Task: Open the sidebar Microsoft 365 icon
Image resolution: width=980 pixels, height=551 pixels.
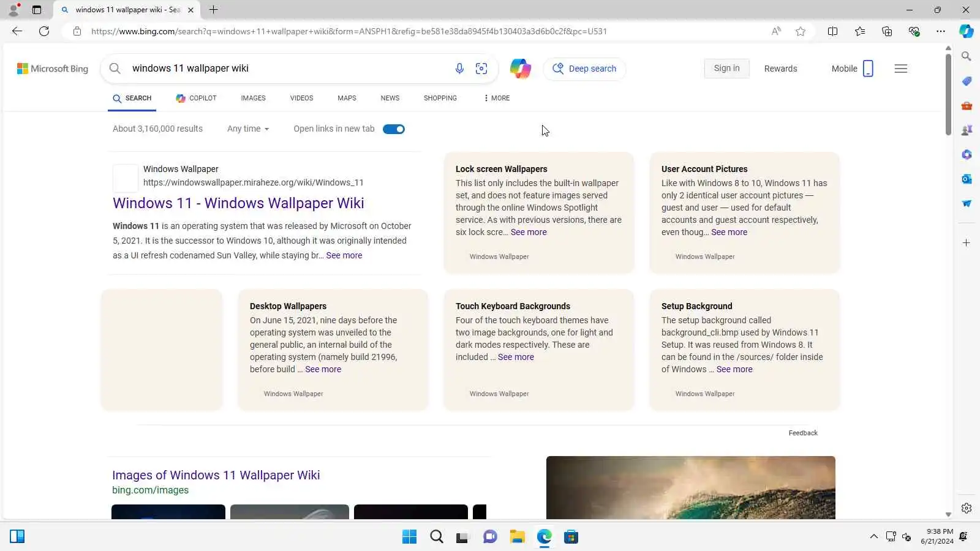Action: coord(967,154)
